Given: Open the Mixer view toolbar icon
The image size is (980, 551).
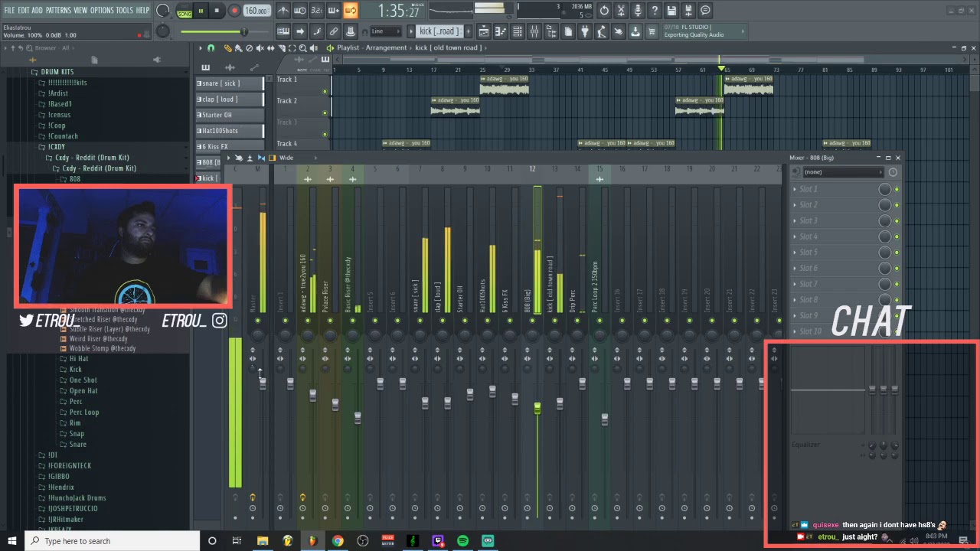Looking at the screenshot, I should [x=534, y=31].
